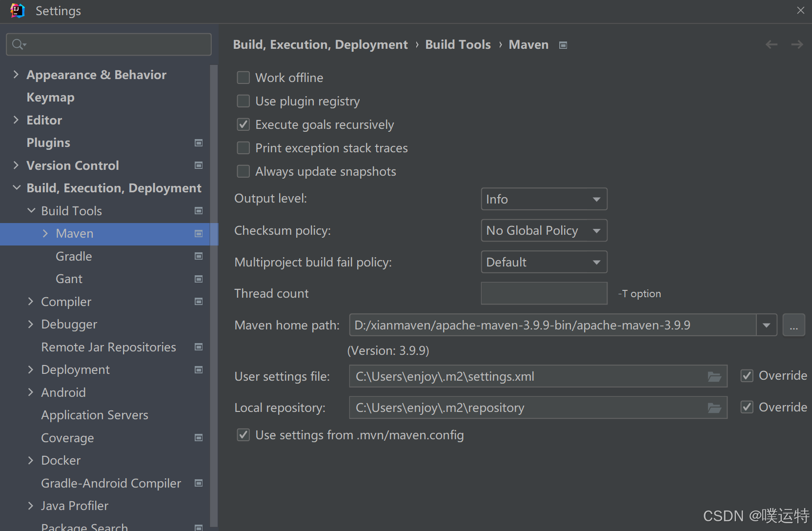Image resolution: width=812 pixels, height=531 pixels.
Task: Click the project-level icon next to Deployment
Action: point(199,369)
